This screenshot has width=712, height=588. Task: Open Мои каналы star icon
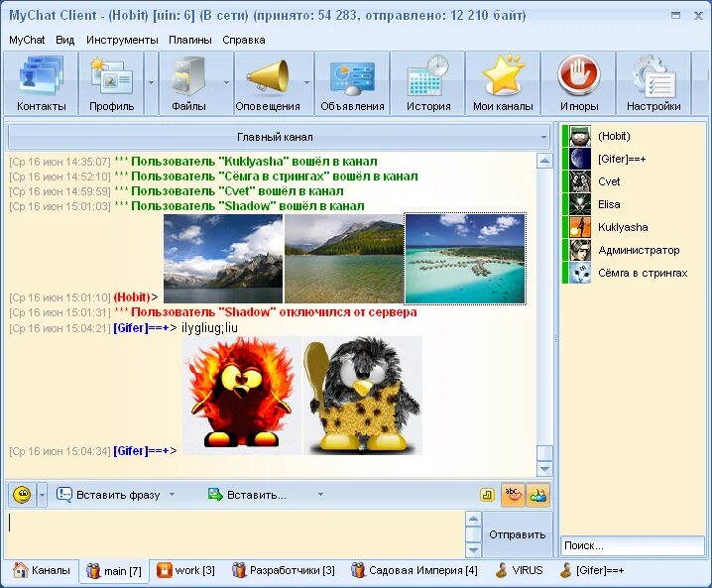[503, 74]
